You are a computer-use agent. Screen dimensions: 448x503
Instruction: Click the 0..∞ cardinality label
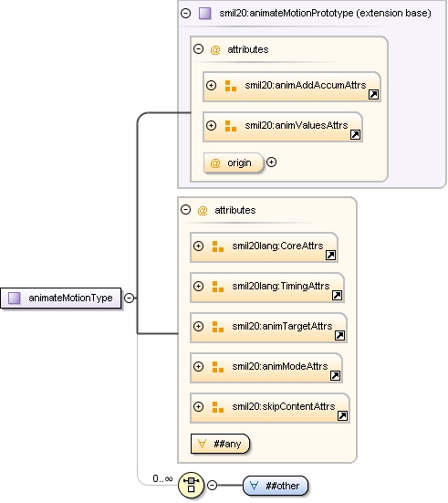click(x=162, y=478)
